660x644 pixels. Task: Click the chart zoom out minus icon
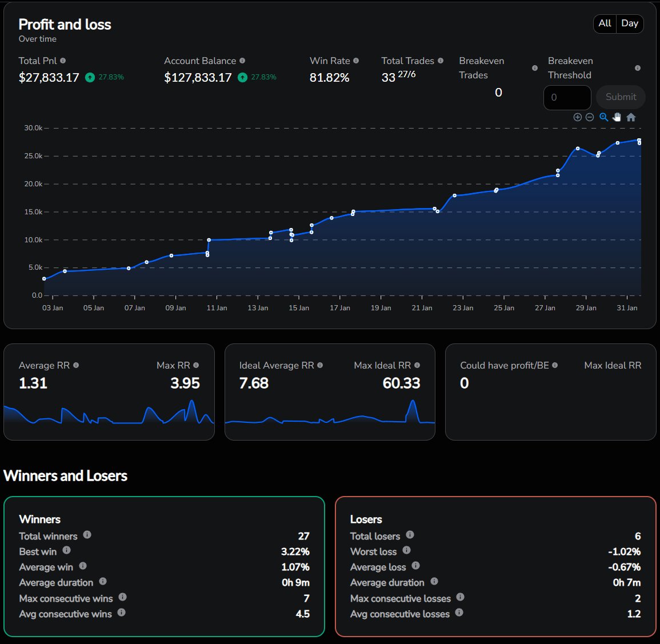click(590, 118)
